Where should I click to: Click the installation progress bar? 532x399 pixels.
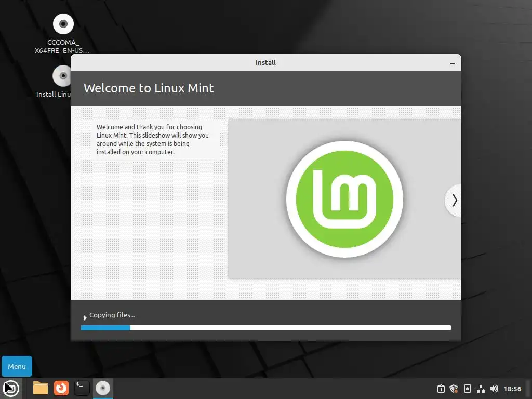(265, 328)
